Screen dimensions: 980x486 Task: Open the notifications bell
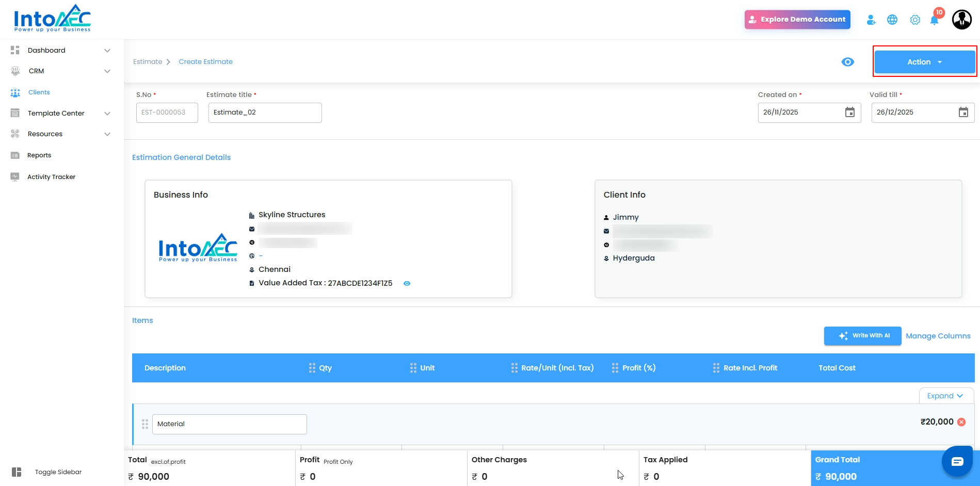point(934,20)
